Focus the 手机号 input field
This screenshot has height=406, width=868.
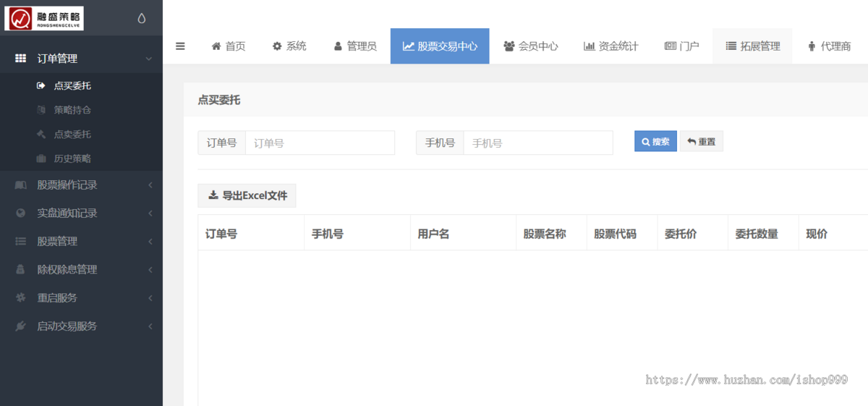tap(538, 143)
